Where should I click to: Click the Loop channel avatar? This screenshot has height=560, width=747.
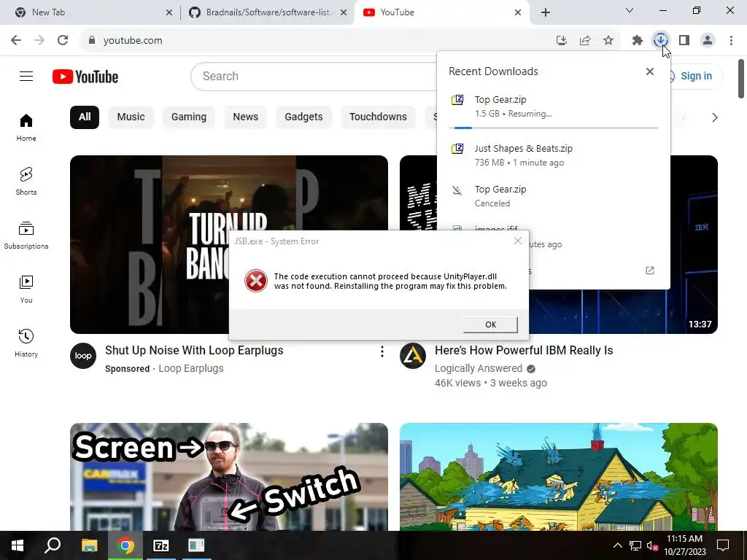click(83, 356)
